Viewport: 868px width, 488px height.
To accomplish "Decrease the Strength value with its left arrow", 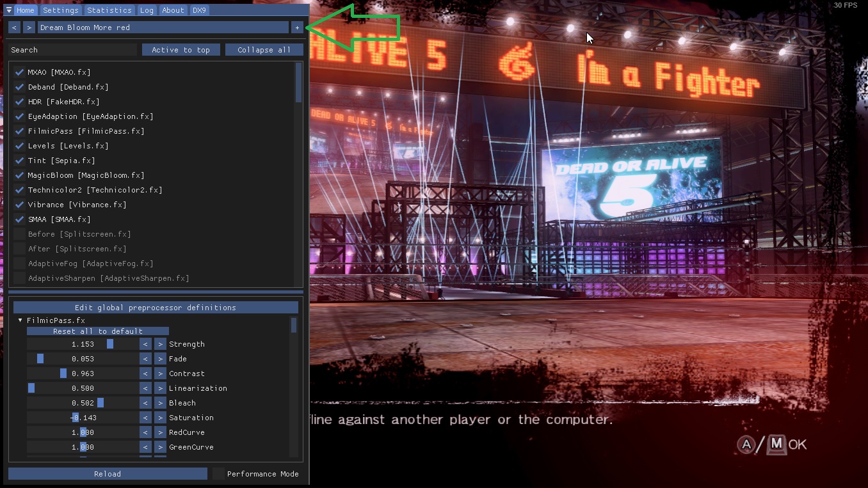I will tap(146, 344).
